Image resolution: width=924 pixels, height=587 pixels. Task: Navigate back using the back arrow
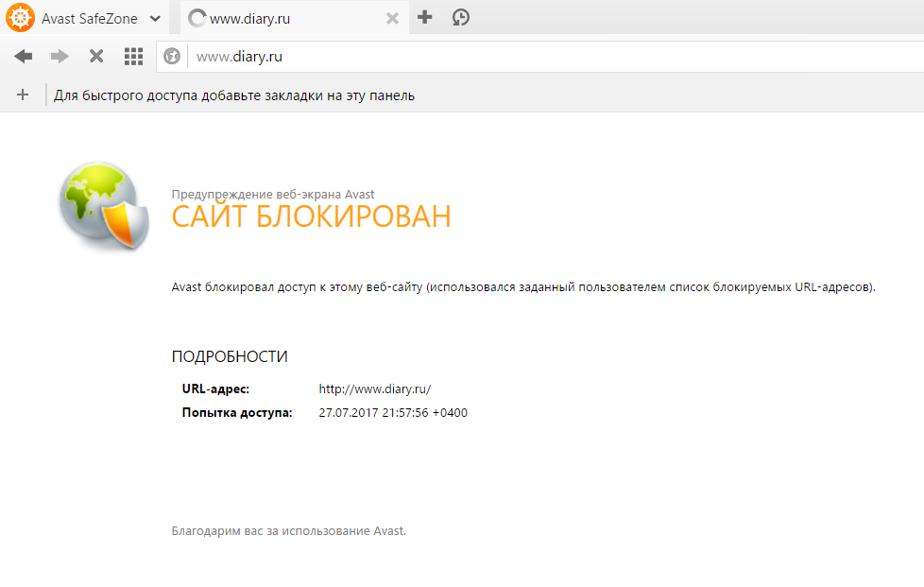pos(22,56)
